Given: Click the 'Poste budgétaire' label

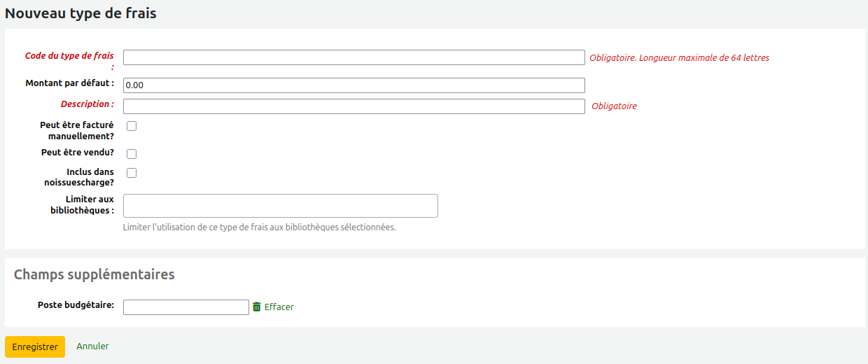Looking at the screenshot, I should click(76, 305).
